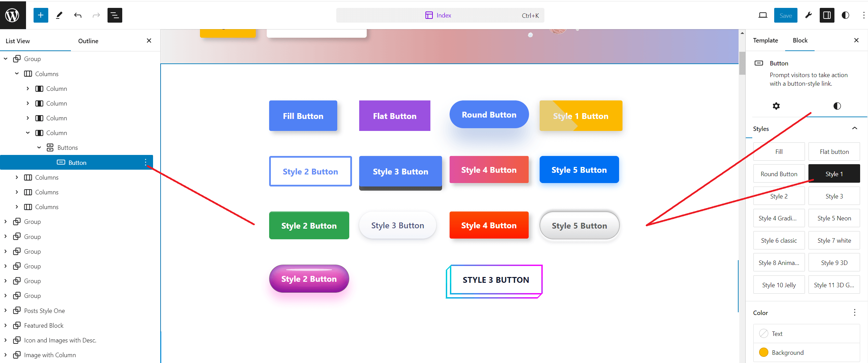Toggle the Settings sidebar panel icon

coord(827,15)
